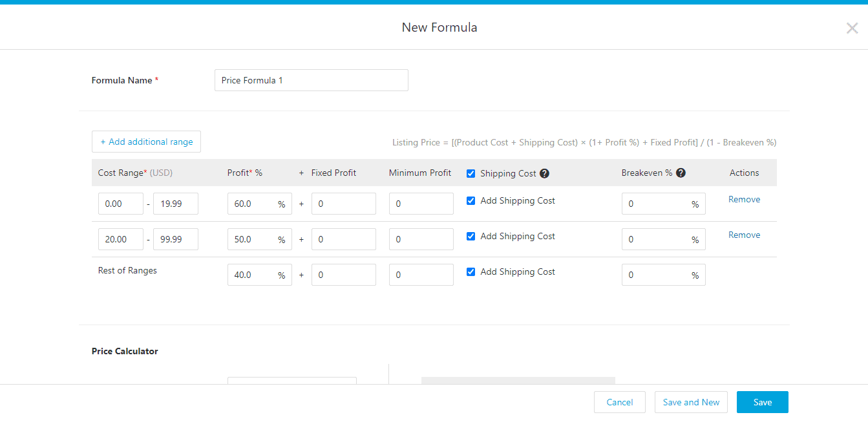The image size is (868, 437).
Task: Click the 40.0 Profit % field for Rest of Ranges
Action: [x=253, y=275]
